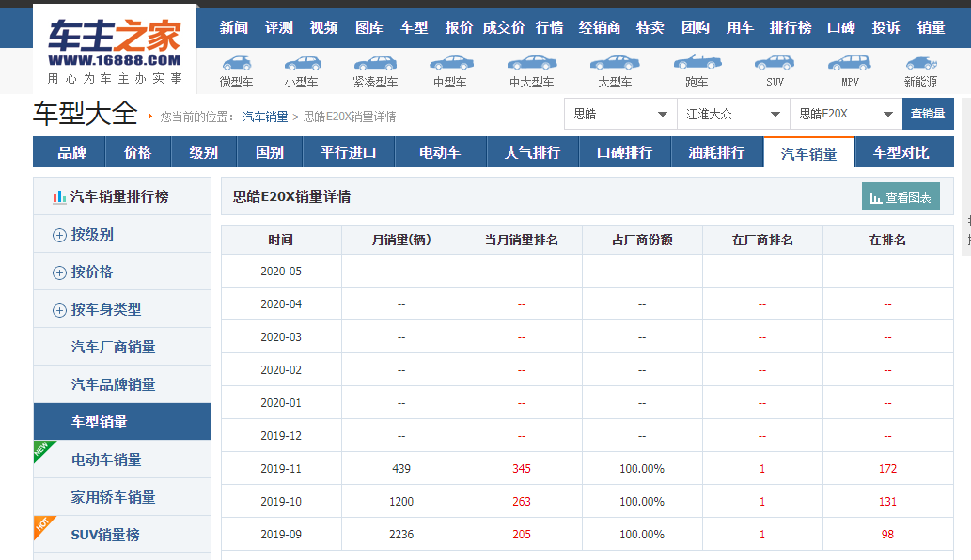The image size is (971, 560).
Task: Click the 大型车 car icon
Action: tap(615, 63)
